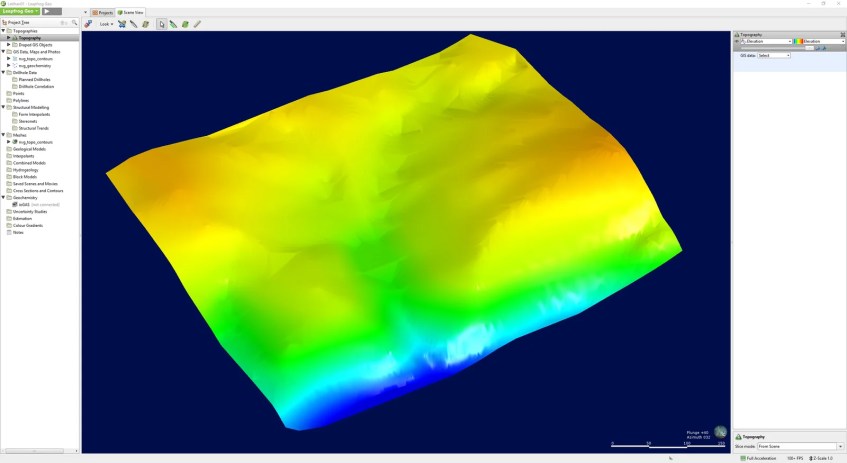The image size is (847, 463).
Task: Select the ioGAS not connected item
Action: tap(39, 205)
